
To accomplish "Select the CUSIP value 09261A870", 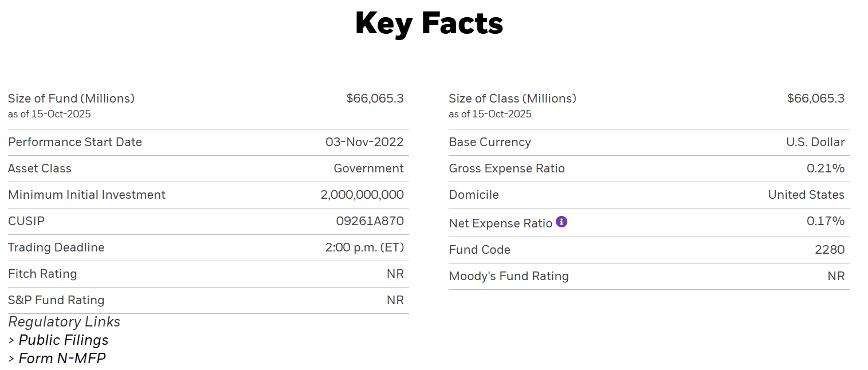I will click(370, 221).
